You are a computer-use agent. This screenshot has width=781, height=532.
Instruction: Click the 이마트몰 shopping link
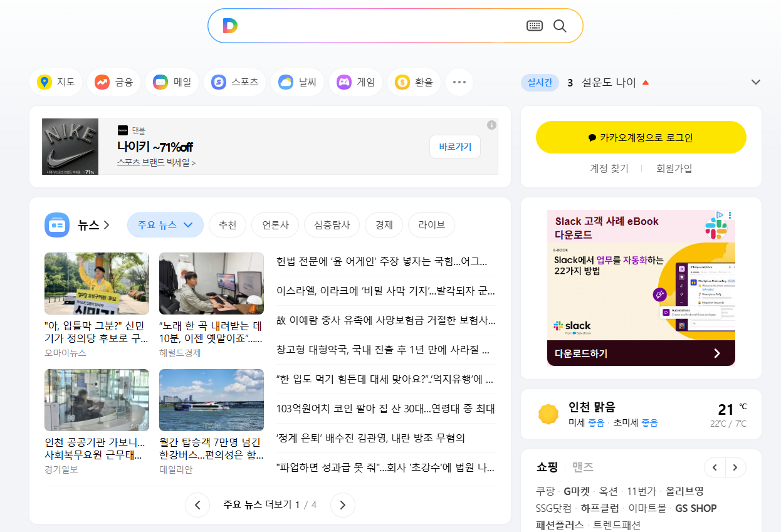tap(647, 508)
